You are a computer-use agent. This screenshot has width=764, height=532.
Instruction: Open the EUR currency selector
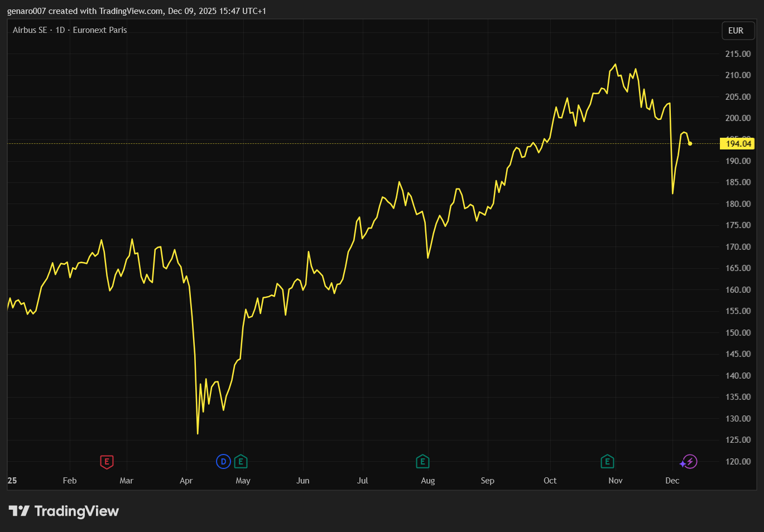(x=736, y=31)
